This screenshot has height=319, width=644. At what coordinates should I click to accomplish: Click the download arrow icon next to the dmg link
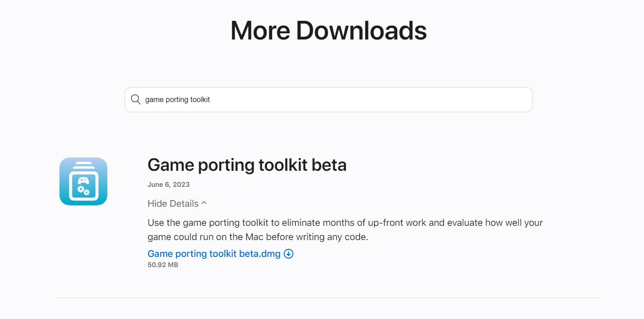[x=288, y=253]
